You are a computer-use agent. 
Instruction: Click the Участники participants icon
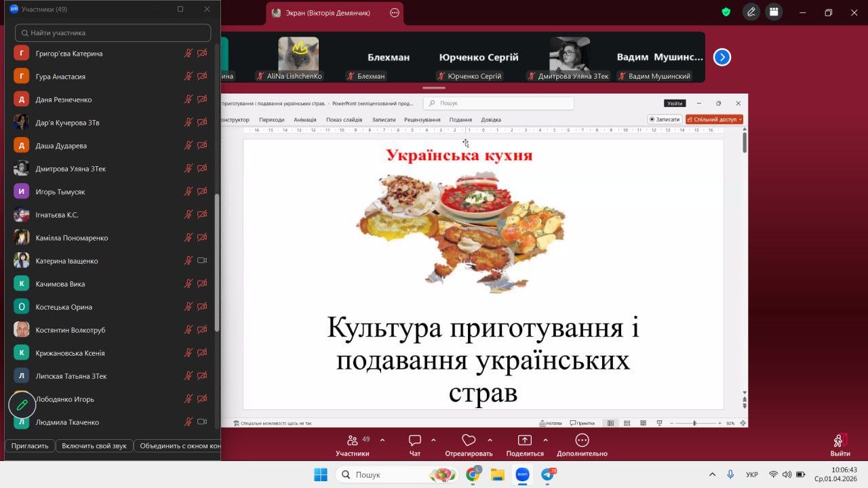pyautogui.click(x=353, y=441)
